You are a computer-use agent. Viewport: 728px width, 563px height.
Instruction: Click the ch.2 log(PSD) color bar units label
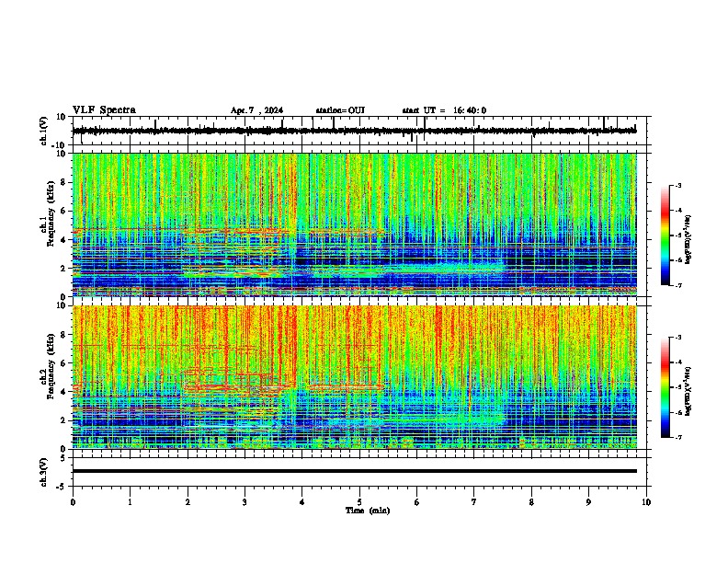[689, 391]
